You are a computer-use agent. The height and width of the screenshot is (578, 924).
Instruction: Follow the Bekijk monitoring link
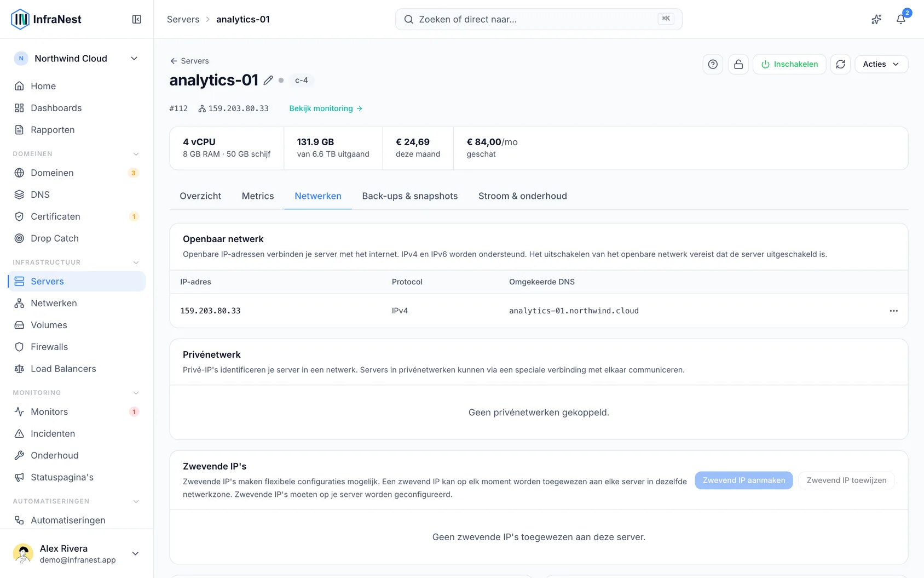click(326, 108)
